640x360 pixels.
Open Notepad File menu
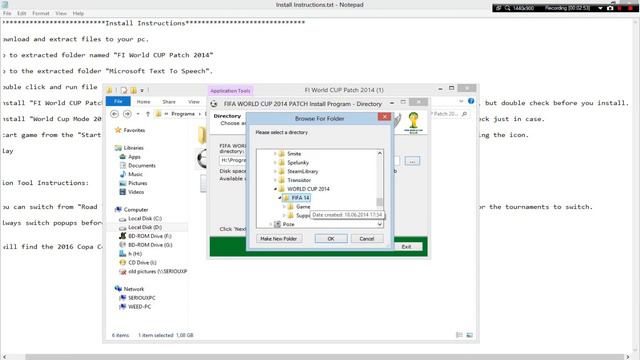click(7, 13)
